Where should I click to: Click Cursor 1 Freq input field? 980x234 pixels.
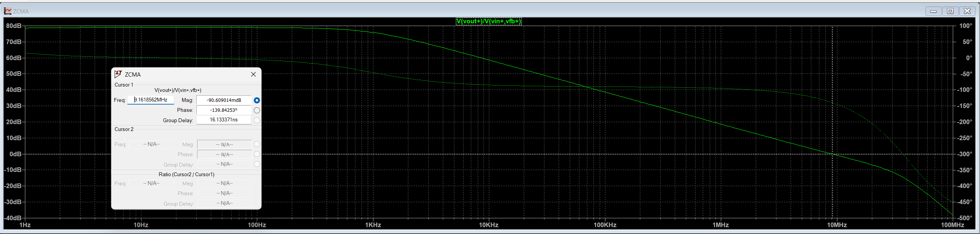[151, 100]
